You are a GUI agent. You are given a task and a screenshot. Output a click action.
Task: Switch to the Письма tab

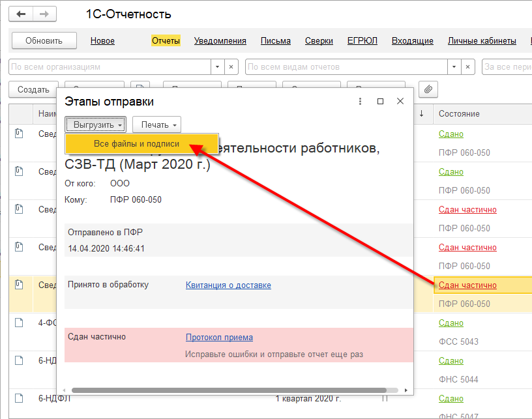pos(276,40)
